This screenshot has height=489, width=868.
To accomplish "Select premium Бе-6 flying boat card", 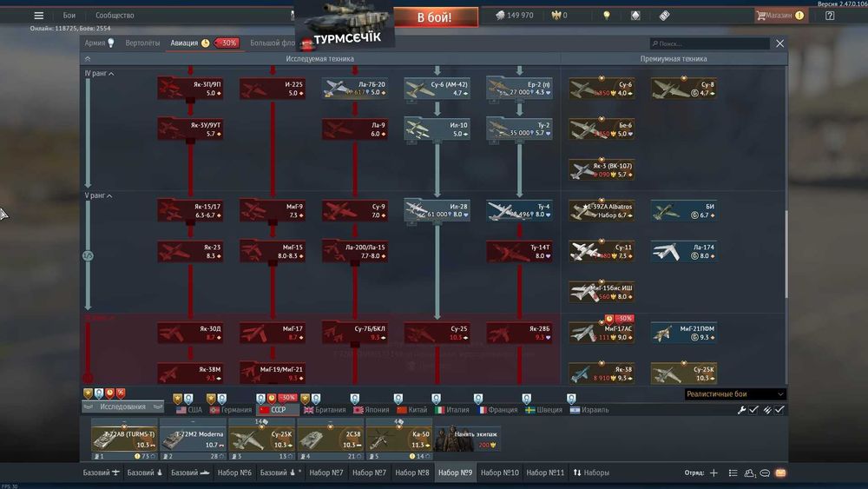I will [602, 129].
